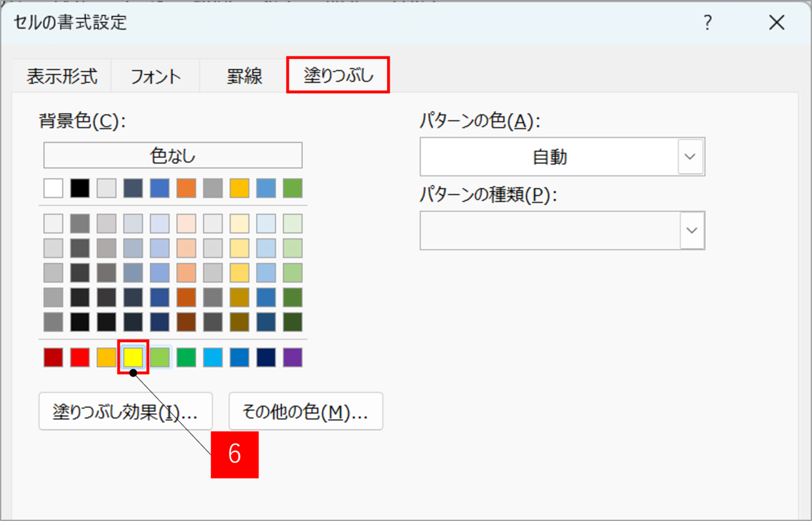812x521 pixels.
Task: Choose gold in the top theme row
Action: (240, 189)
